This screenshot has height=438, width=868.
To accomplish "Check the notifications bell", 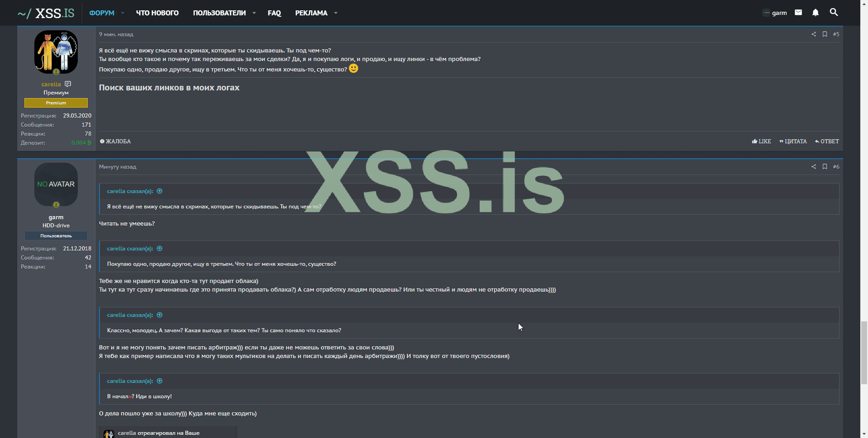I will tap(816, 13).
